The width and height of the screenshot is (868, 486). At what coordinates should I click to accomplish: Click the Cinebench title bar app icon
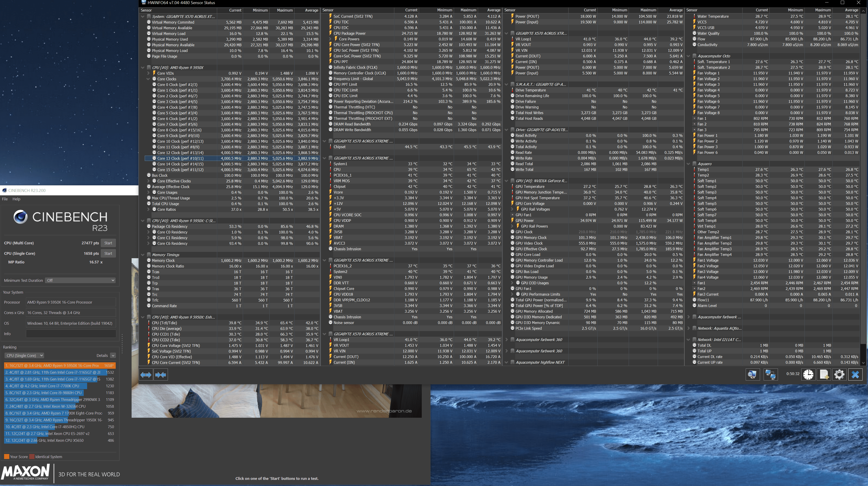4,190
